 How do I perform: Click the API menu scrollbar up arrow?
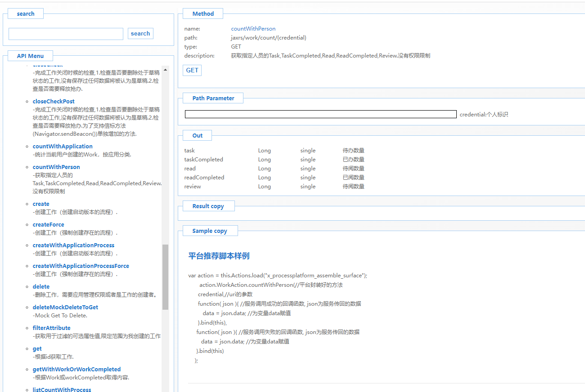coord(165,70)
